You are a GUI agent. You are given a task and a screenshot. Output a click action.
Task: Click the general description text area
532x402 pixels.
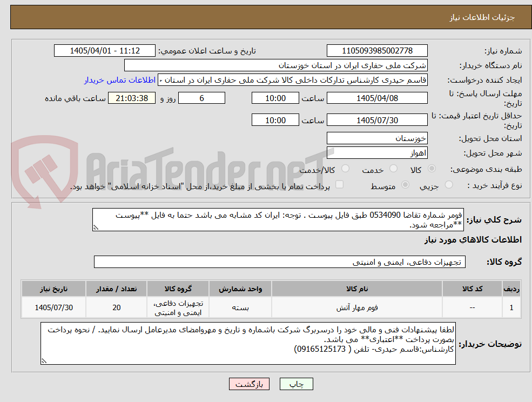click(x=278, y=220)
